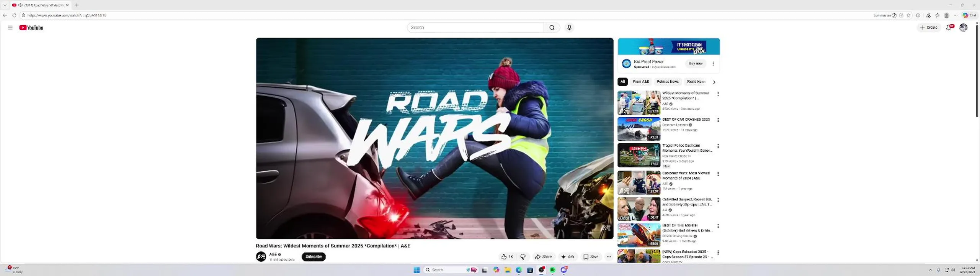Open options for Kid-Proof Power ad
This screenshot has width=980, height=276.
[x=713, y=64]
